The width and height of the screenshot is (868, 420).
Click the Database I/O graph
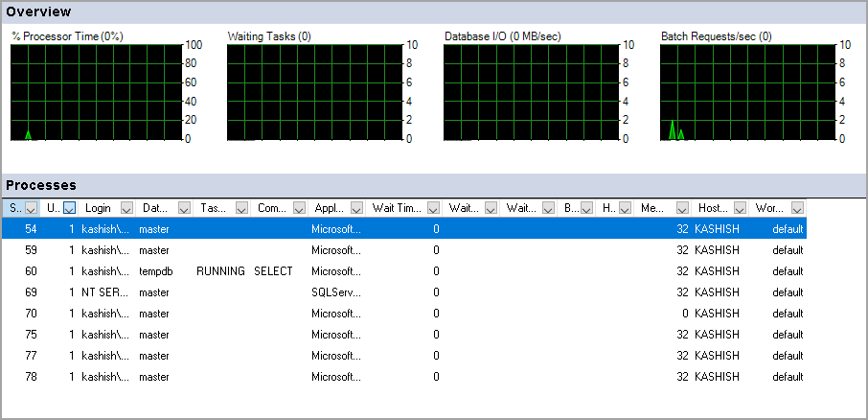point(530,92)
